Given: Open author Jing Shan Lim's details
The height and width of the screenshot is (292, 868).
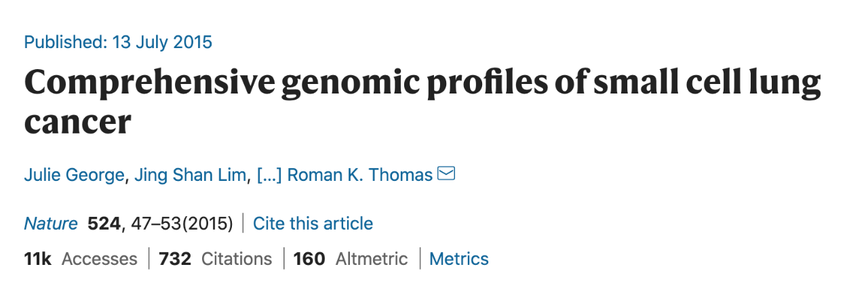Looking at the screenshot, I should click(x=190, y=175).
